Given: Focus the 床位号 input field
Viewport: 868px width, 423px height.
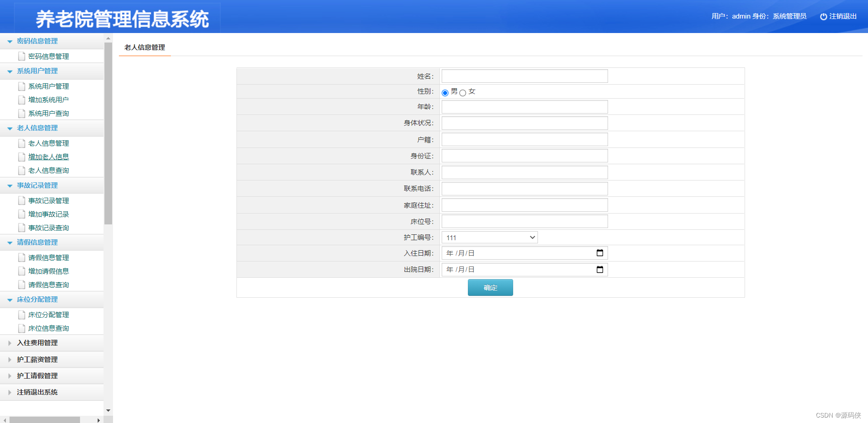Looking at the screenshot, I should 524,221.
